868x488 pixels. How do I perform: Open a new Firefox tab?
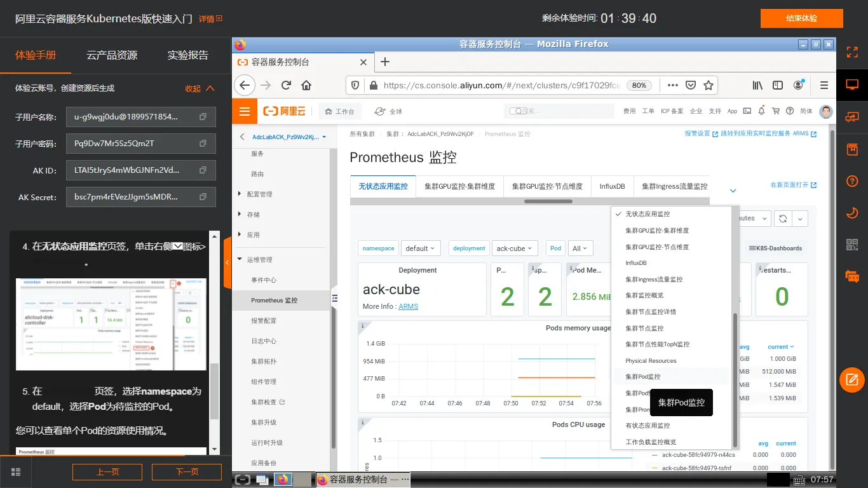[384, 62]
